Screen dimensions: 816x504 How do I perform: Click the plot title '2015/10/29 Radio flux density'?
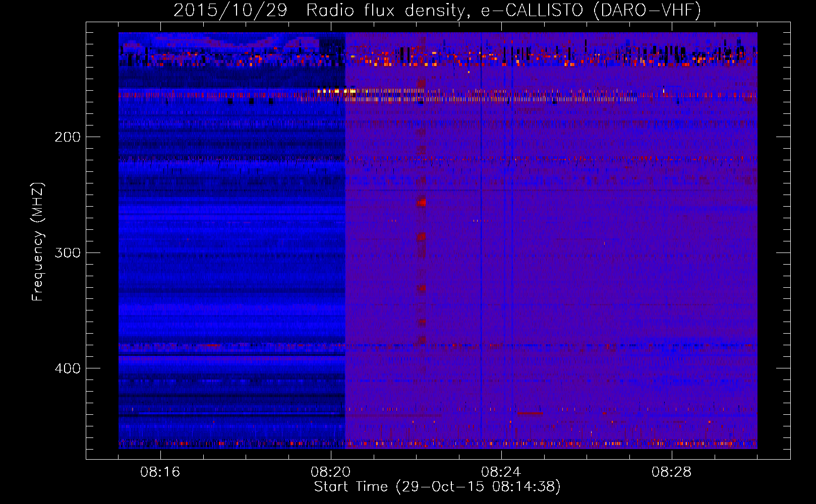pos(437,10)
